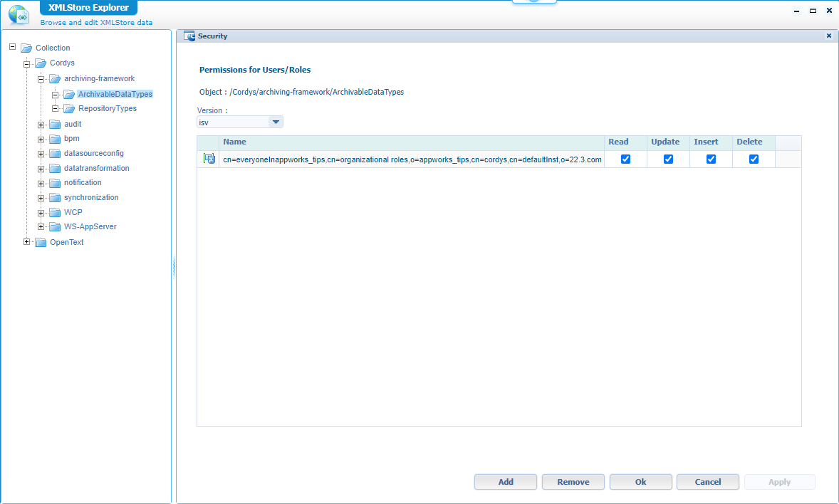Screen dimensions: 839x504
Task: Select RepositoryTypes in the tree
Action: [107, 109]
